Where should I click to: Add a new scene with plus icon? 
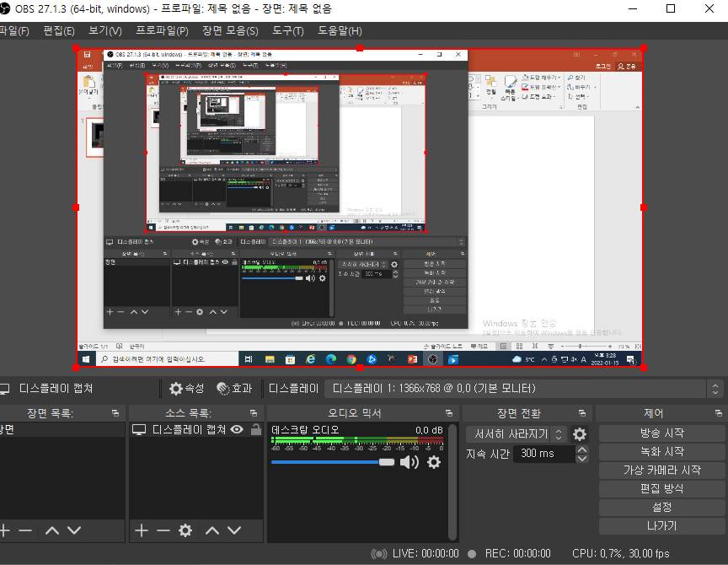click(x=5, y=530)
